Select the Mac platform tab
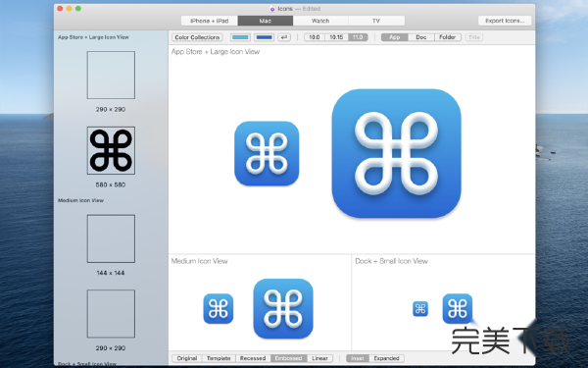This screenshot has width=588, height=368. pos(266,21)
